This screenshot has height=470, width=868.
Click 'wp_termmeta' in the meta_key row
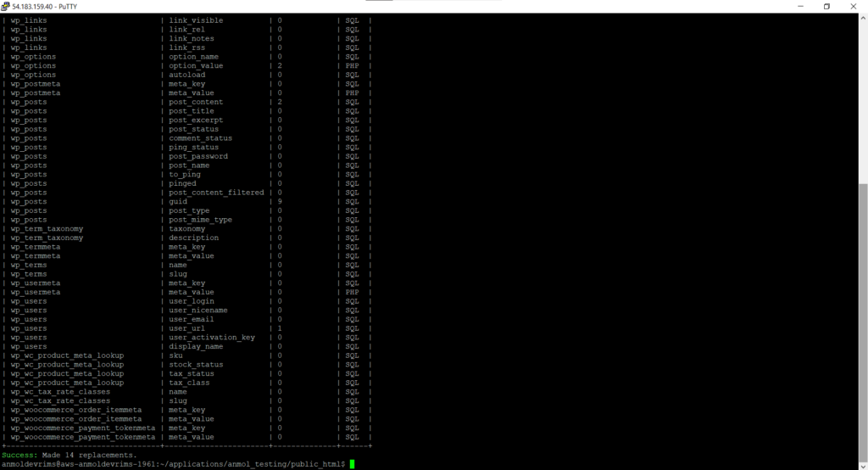pyautogui.click(x=36, y=247)
